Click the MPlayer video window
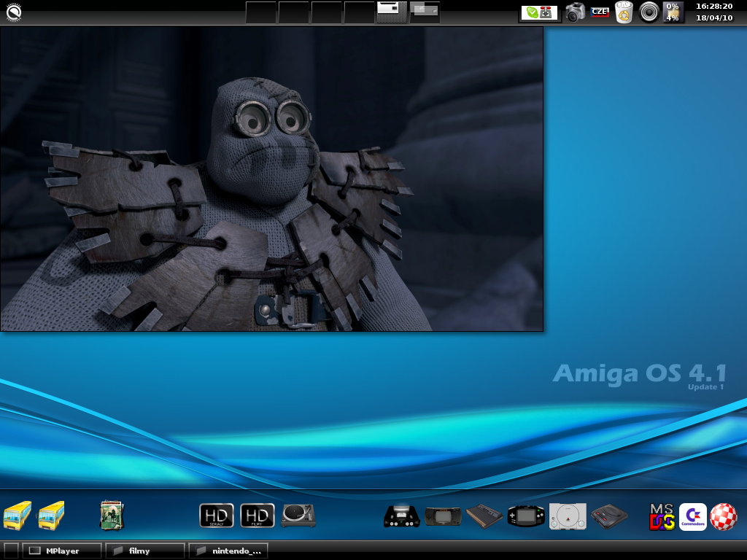747x560 pixels. pyautogui.click(x=271, y=179)
